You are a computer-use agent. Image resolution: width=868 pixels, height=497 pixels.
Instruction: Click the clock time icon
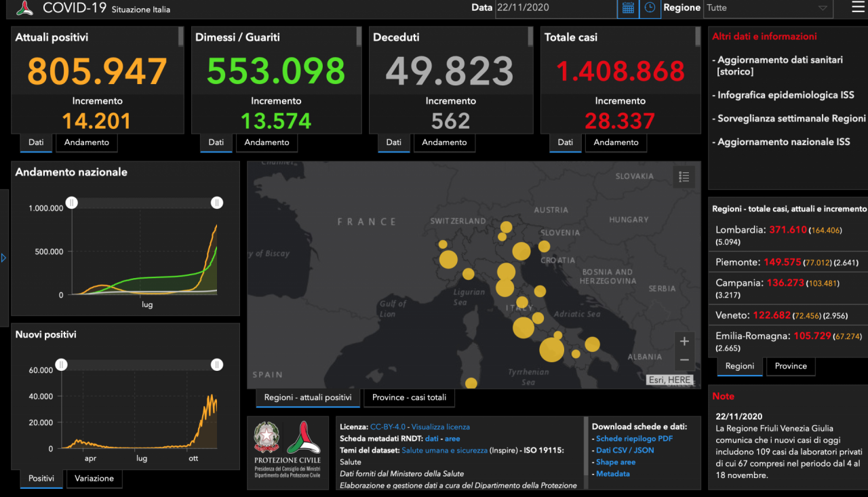650,8
